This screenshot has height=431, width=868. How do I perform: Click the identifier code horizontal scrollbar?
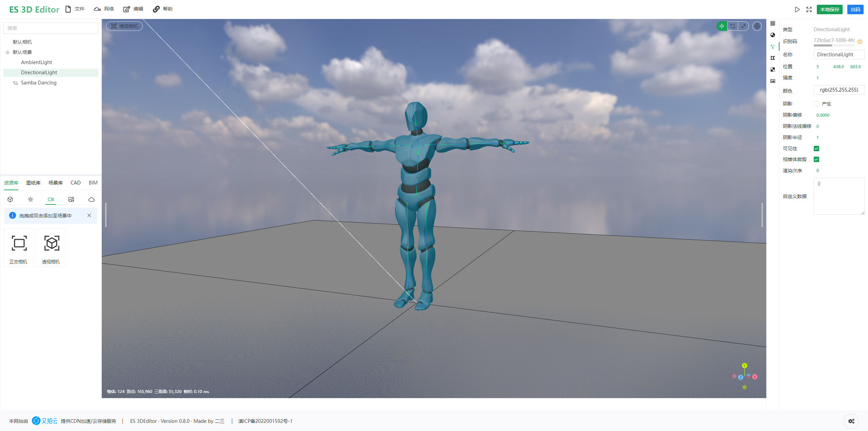point(823,45)
